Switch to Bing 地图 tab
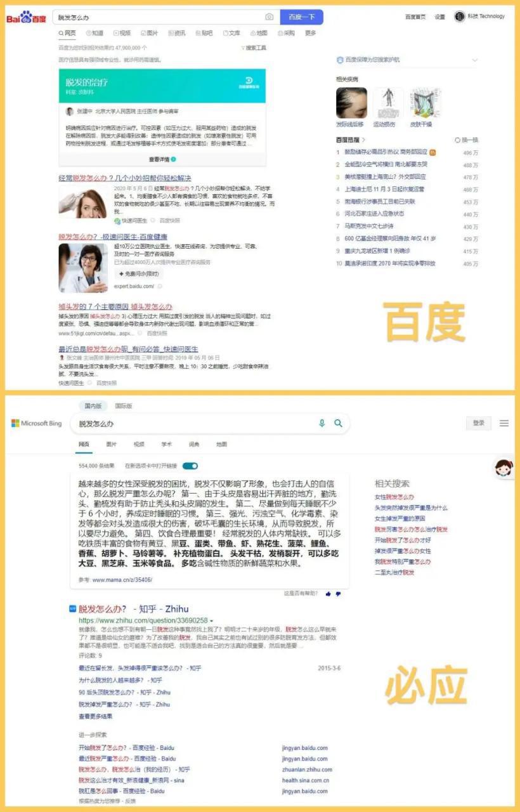 [221, 444]
